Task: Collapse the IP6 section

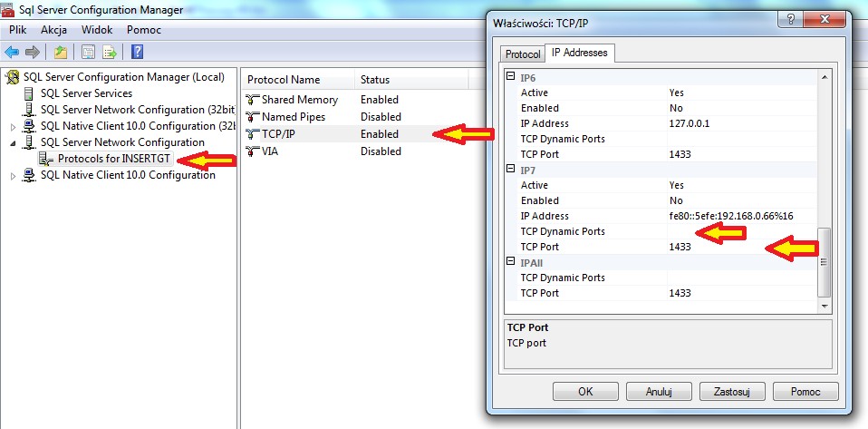Action: (x=511, y=77)
